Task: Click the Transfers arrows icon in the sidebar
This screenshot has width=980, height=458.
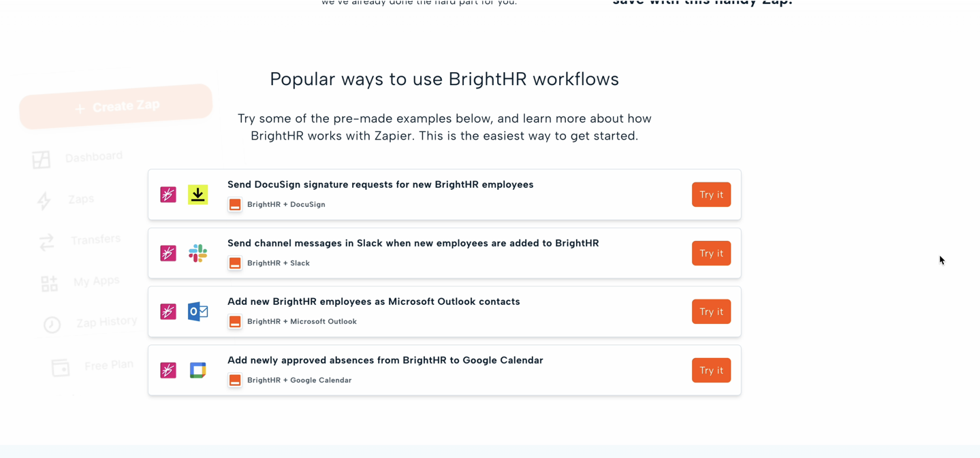Action: tap(46, 242)
